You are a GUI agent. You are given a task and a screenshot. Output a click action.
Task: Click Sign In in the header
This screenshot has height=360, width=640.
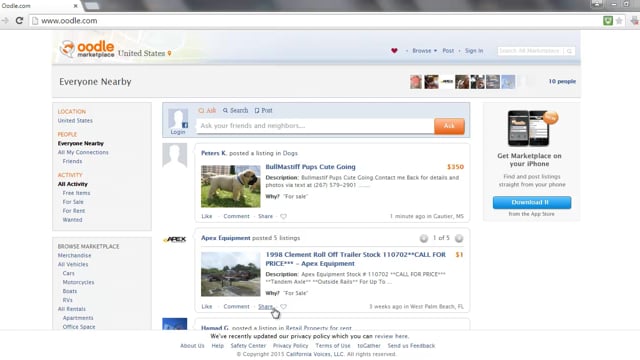474,51
